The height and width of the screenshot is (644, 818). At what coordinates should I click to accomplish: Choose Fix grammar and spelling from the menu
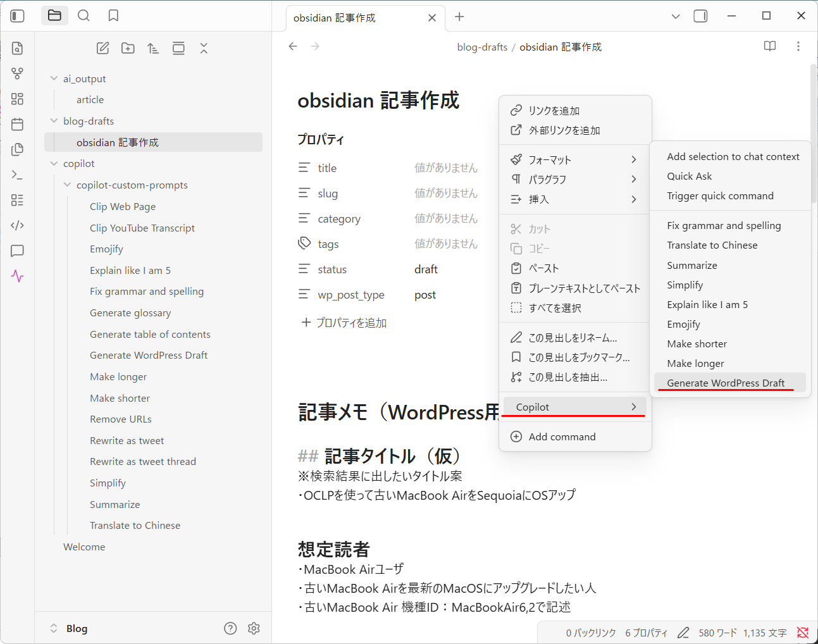(x=723, y=225)
